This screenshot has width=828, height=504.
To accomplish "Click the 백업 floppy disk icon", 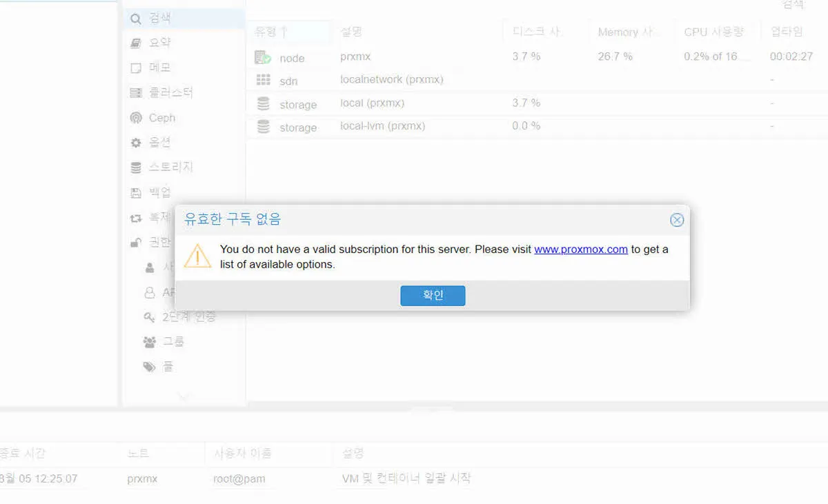I will pyautogui.click(x=136, y=193).
